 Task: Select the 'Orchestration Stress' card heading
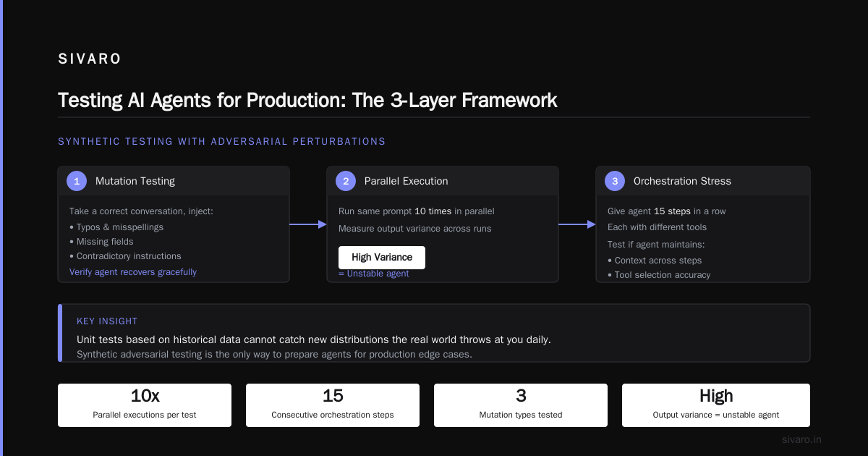[682, 181]
